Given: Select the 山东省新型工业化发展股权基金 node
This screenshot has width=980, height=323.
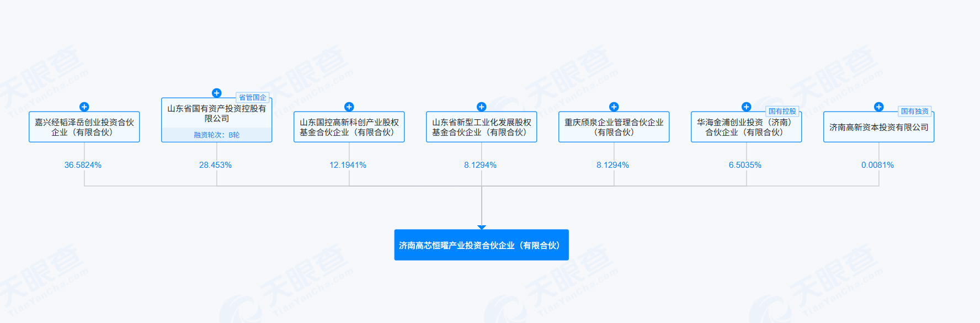Looking at the screenshot, I should click(481, 128).
